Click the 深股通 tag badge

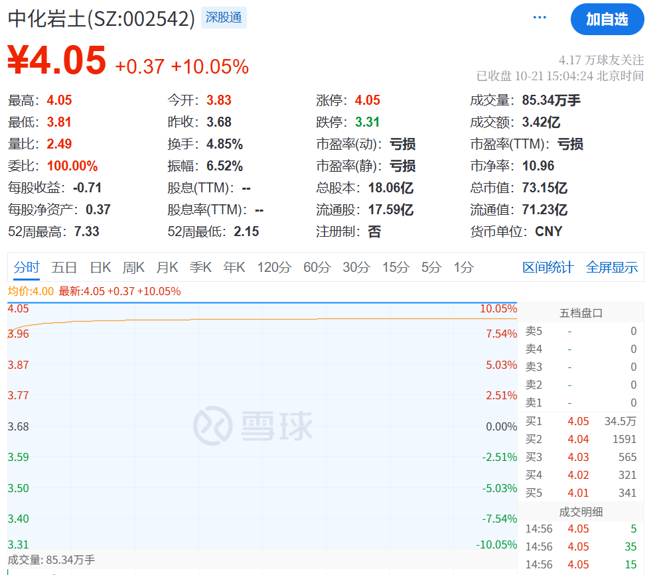(224, 18)
